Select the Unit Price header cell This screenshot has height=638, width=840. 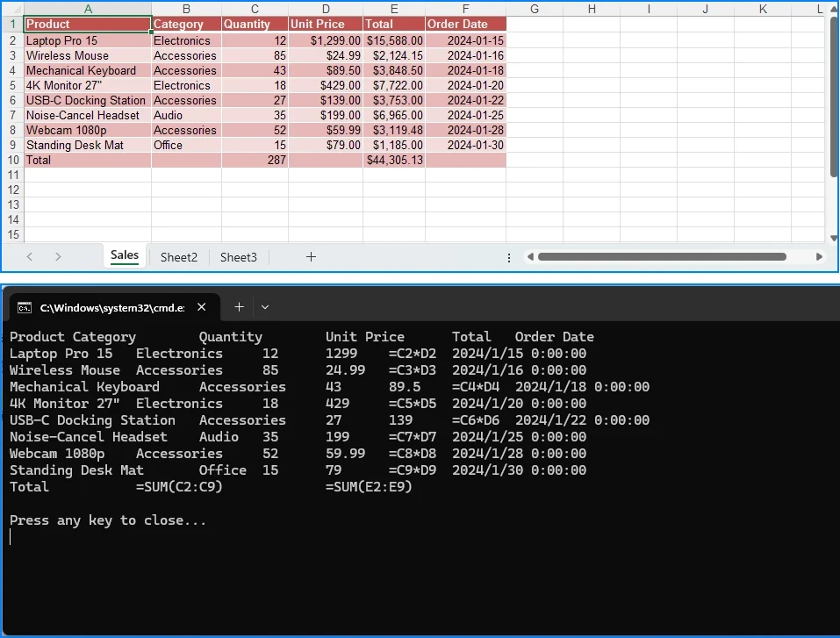[x=326, y=24]
